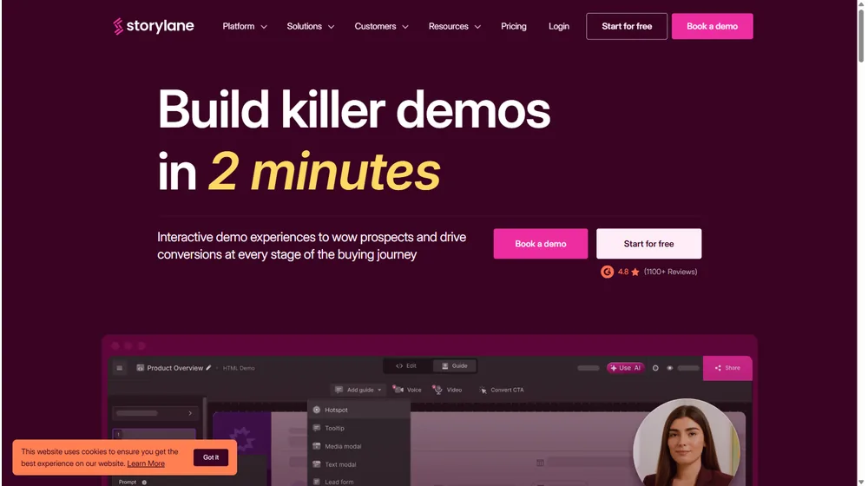Click the orange rating star
Viewport: 868px width, 486px height.
(635, 272)
